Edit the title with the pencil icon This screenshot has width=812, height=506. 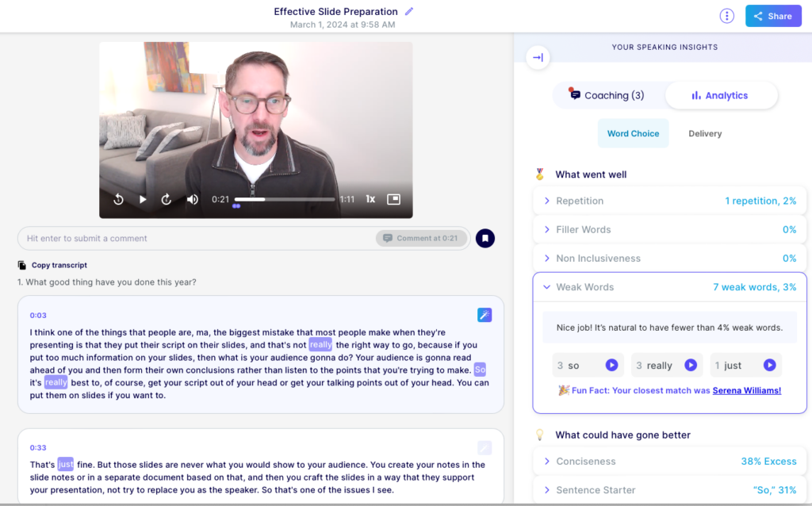click(x=409, y=11)
